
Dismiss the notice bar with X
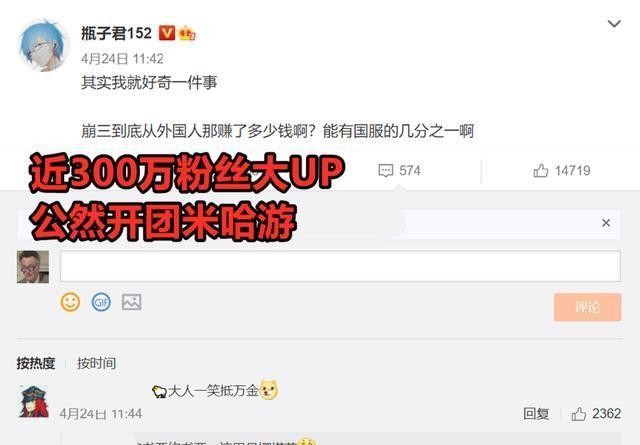pos(606,223)
